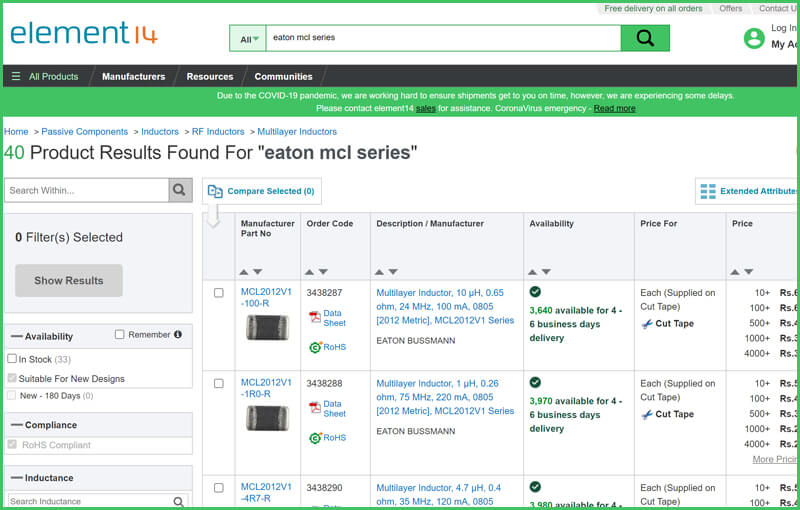Collapse the Availability filter section
The image size is (800, 510).
[x=17, y=337]
